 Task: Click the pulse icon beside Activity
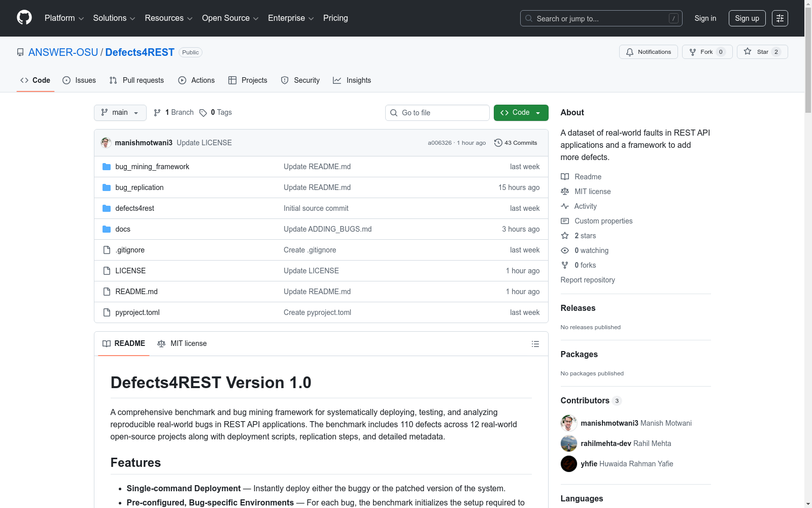[x=565, y=206]
